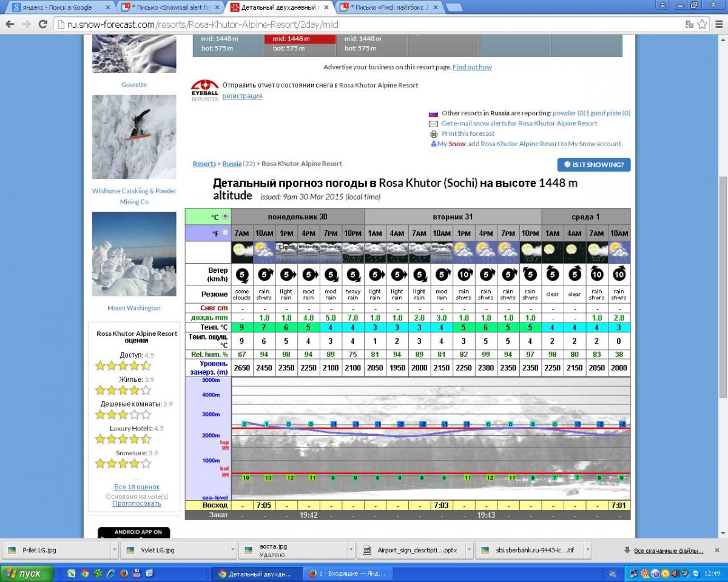Open Wildhorse Catskiing snowboarder thumbnail
This screenshot has width=728, height=582.
134,137
